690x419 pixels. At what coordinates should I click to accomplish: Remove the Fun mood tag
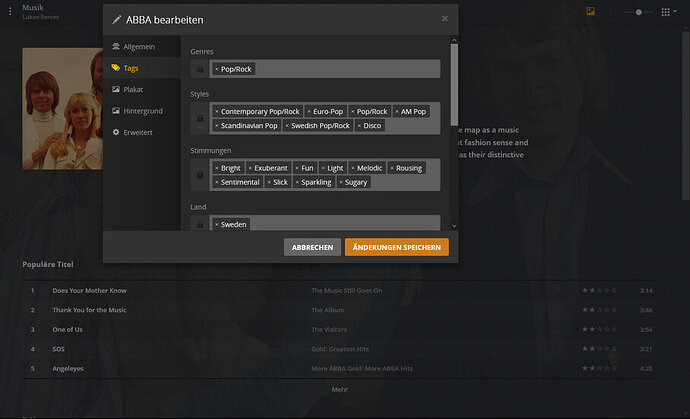coord(297,168)
